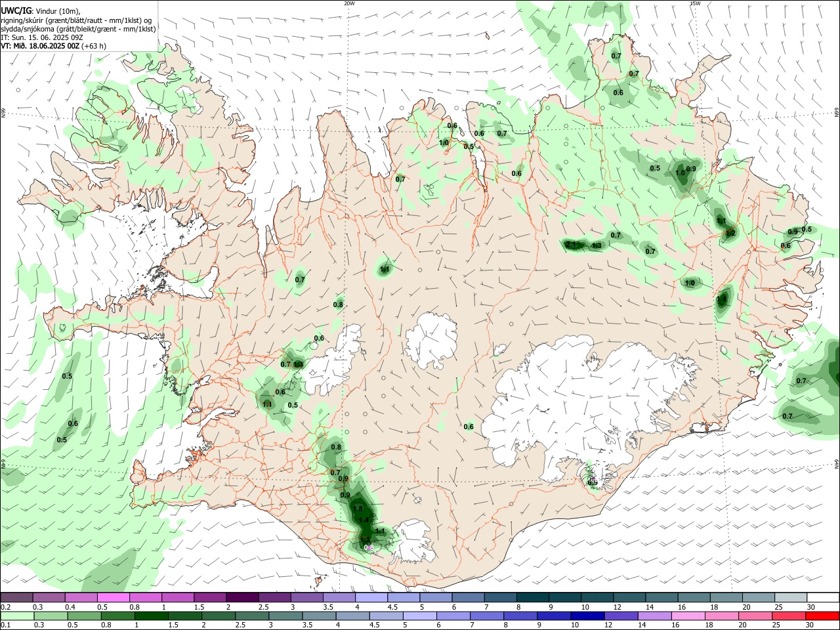Select the 'slydda/snjókoma' snow description line in header
This screenshot has width=840, height=630.
pyautogui.click(x=78, y=29)
